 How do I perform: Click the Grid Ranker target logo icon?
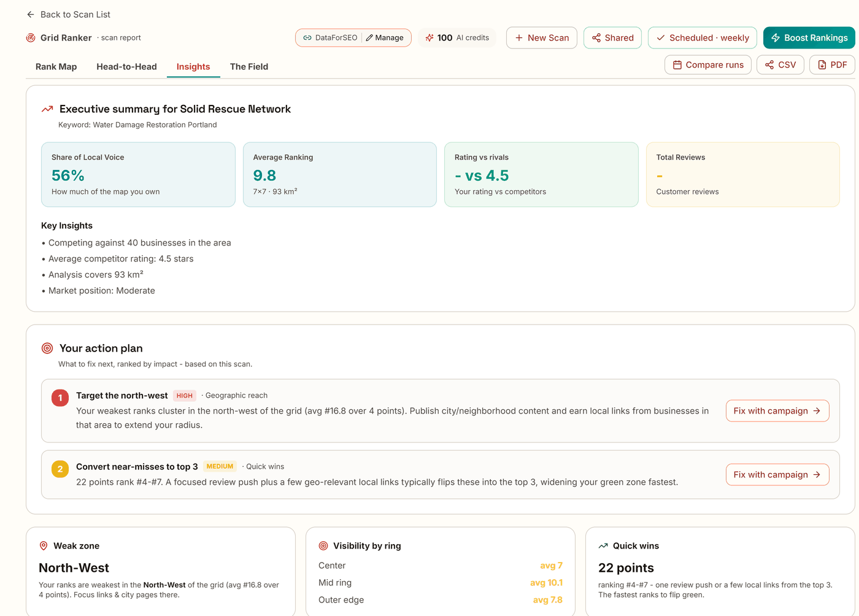point(31,37)
